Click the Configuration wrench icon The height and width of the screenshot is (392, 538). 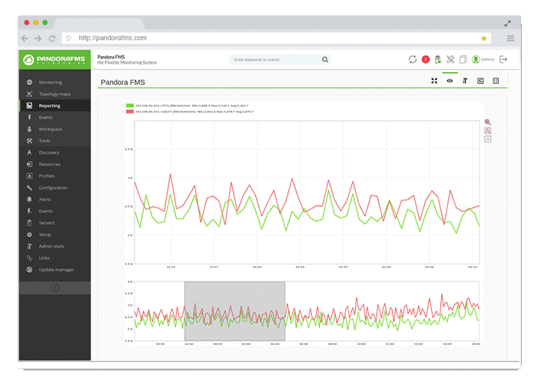coord(29,188)
